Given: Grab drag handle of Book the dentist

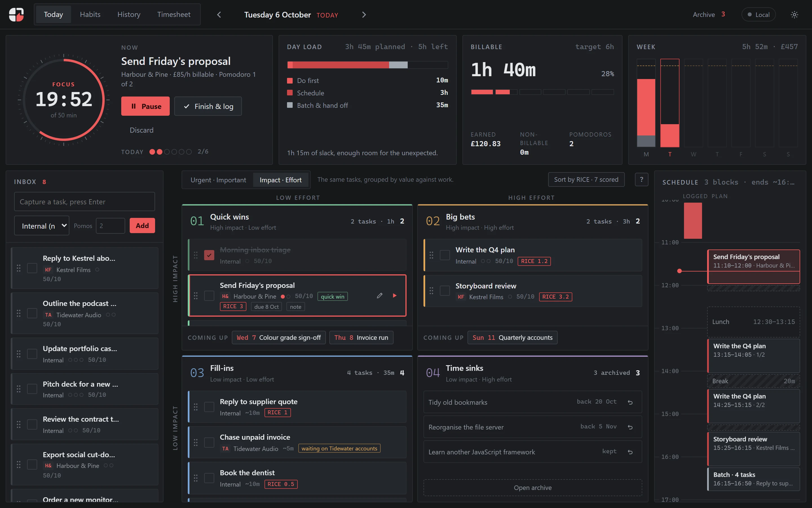Looking at the screenshot, I should (x=195, y=478).
